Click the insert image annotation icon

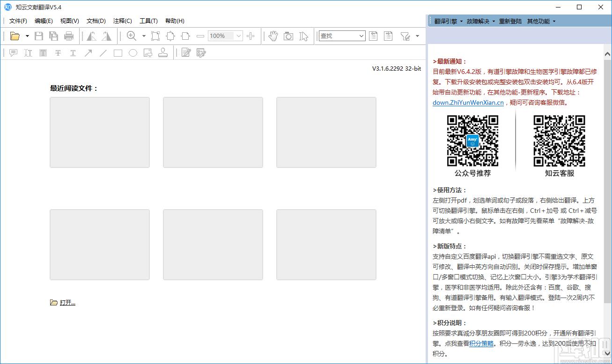[148, 53]
